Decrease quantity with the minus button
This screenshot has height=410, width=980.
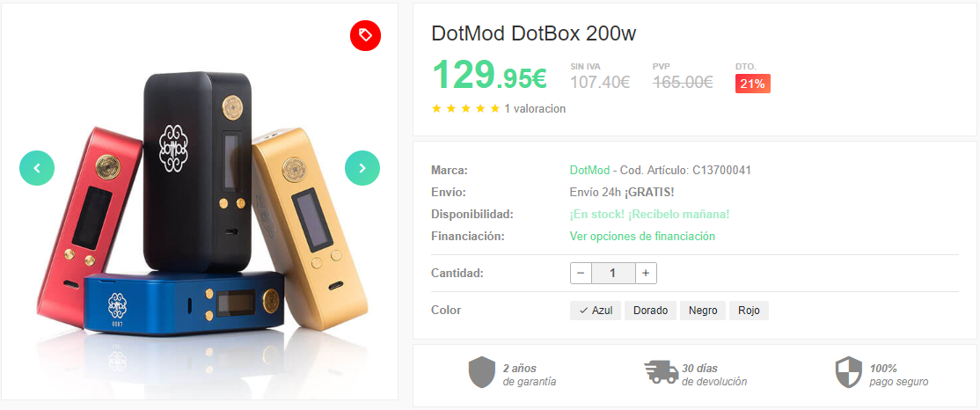pos(581,273)
